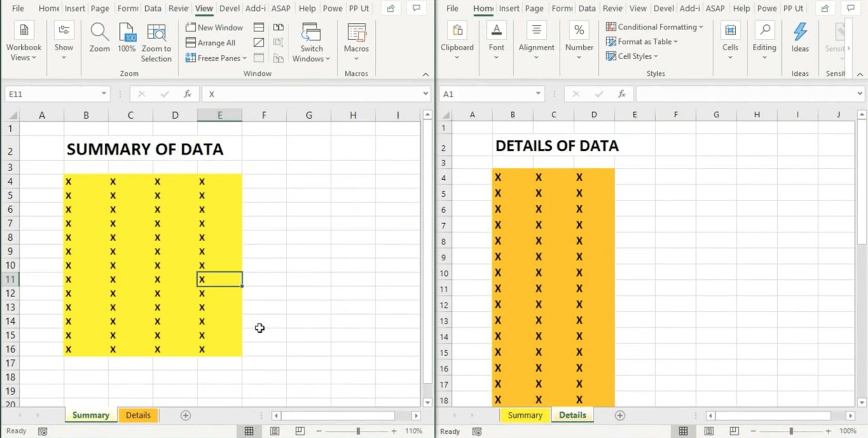Image resolution: width=868 pixels, height=438 pixels.
Task: Select Summary sheet tab in right window
Action: [525, 415]
